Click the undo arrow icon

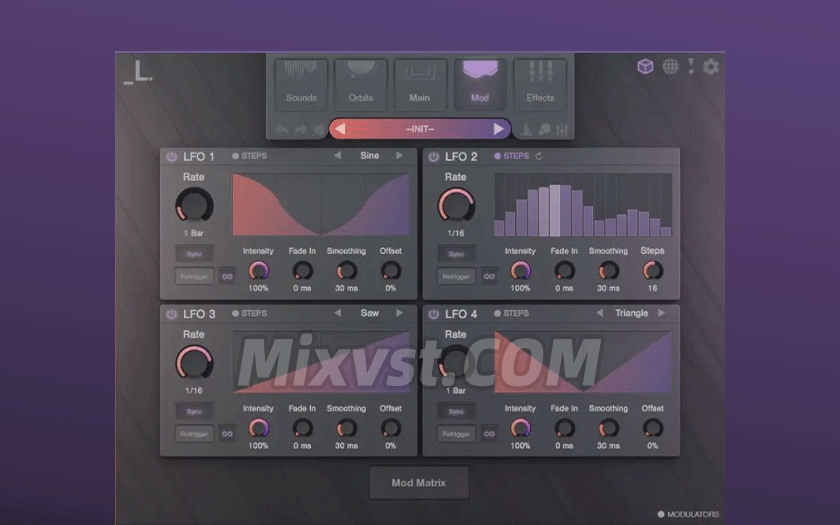click(282, 129)
